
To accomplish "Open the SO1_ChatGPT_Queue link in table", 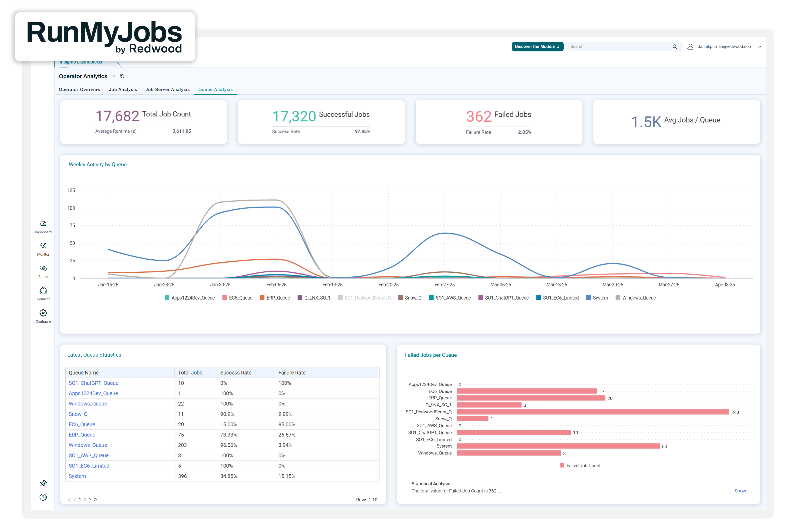I will tap(93, 383).
